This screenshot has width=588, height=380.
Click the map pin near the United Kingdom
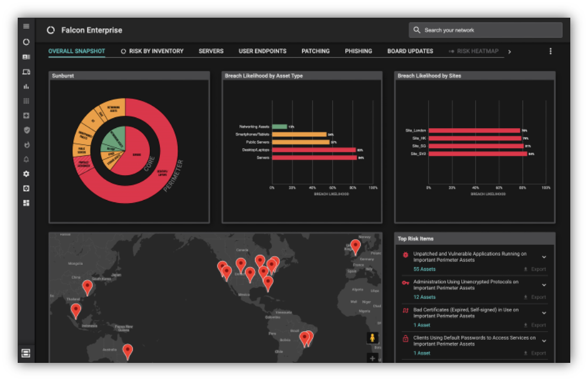click(355, 247)
